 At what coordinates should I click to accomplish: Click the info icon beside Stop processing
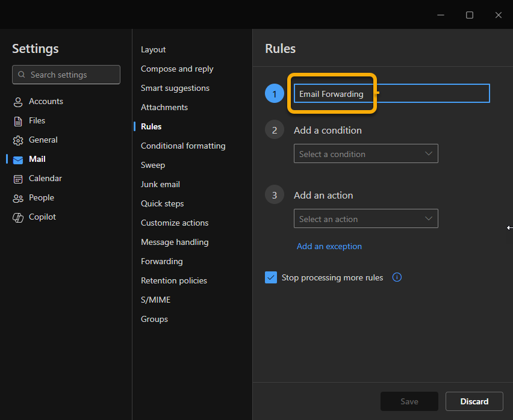pos(397,277)
